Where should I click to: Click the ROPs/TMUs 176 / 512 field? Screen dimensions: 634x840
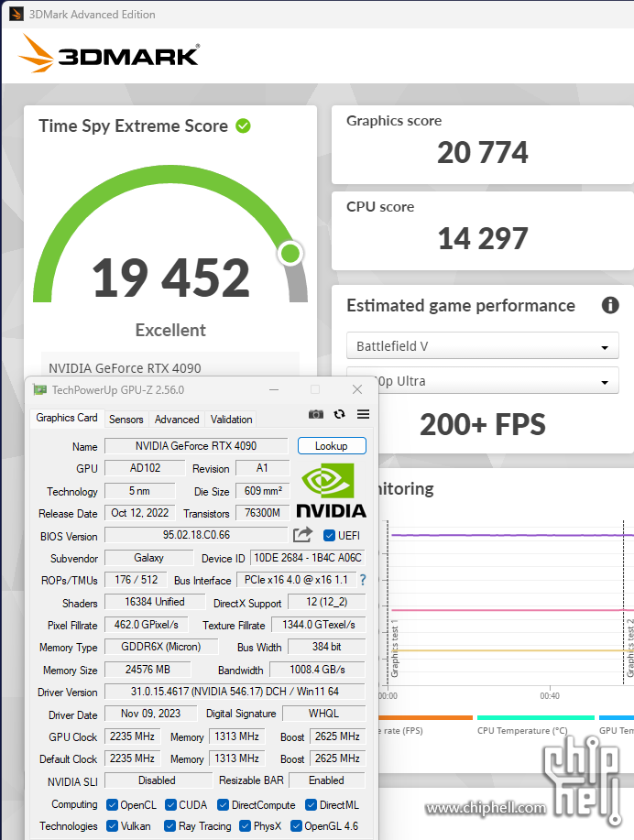coord(137,580)
